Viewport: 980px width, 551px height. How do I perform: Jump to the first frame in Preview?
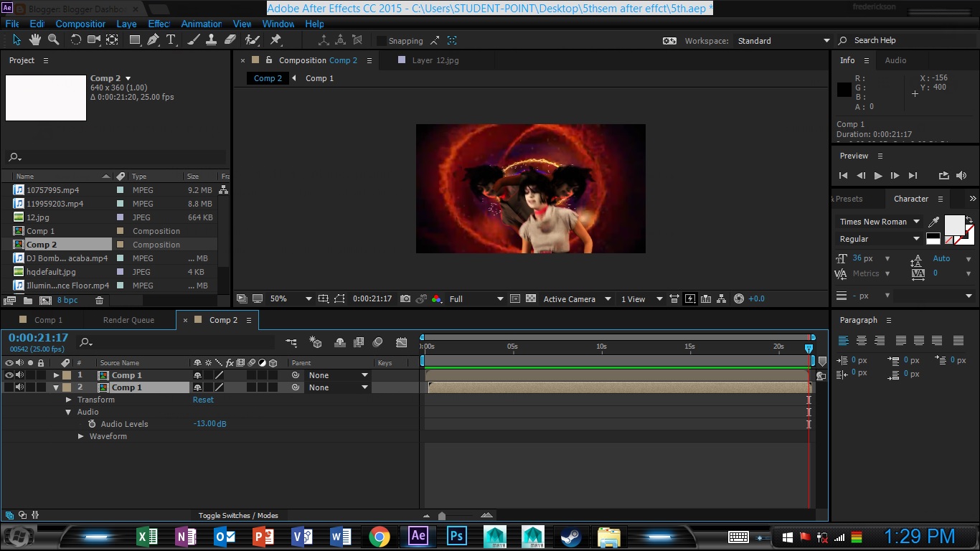(843, 176)
